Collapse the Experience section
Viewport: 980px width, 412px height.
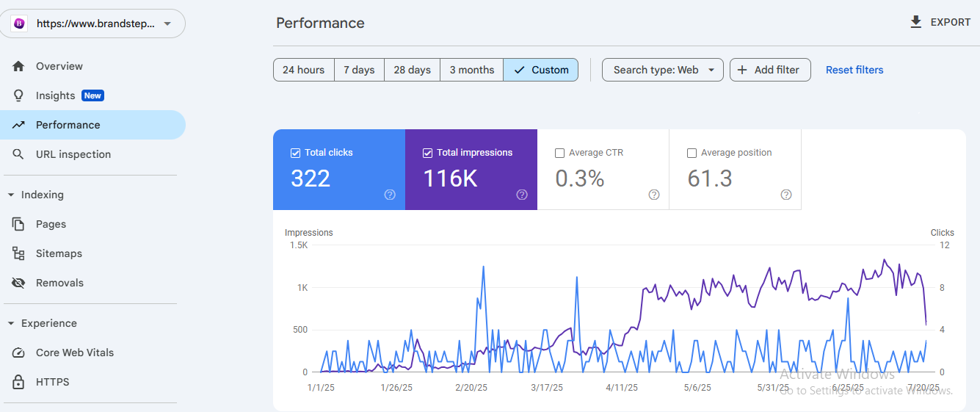click(11, 323)
